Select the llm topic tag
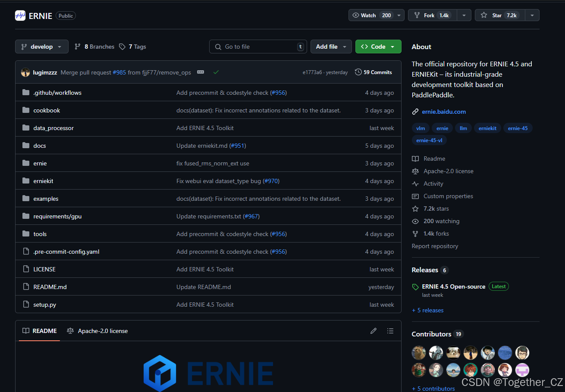565x392 pixels. (x=463, y=128)
